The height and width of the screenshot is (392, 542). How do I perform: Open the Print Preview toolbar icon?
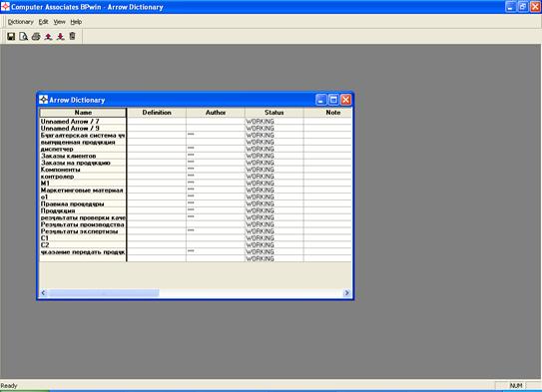tap(24, 36)
